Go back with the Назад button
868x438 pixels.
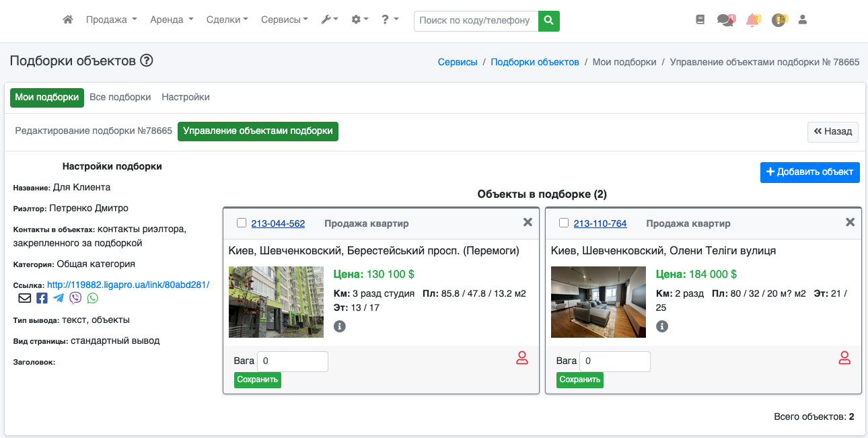click(x=832, y=132)
